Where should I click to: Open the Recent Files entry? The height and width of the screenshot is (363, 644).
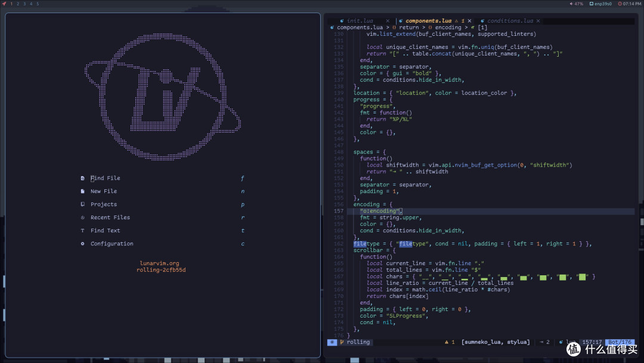coord(110,217)
